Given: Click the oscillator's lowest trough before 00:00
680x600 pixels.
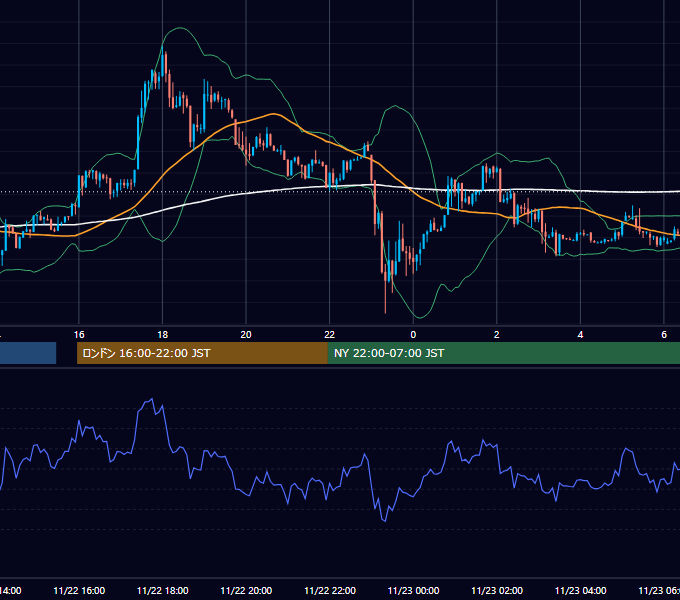Looking at the screenshot, I should [385, 520].
